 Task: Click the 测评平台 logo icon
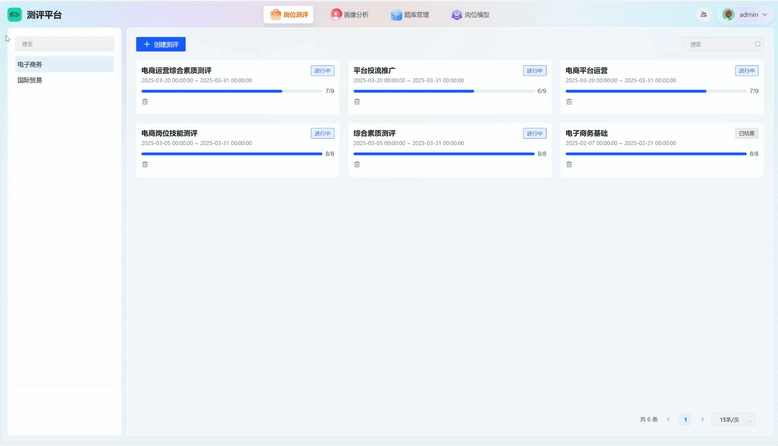15,15
